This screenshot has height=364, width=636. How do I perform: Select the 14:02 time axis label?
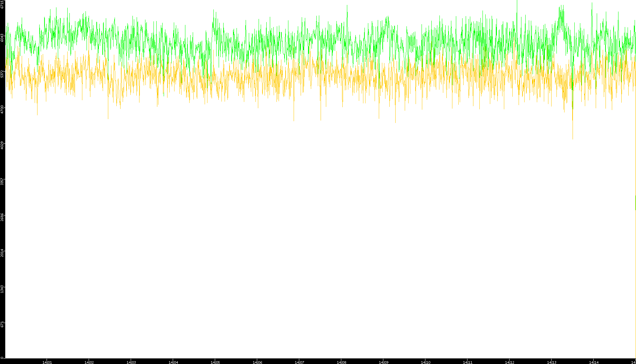pos(89,362)
